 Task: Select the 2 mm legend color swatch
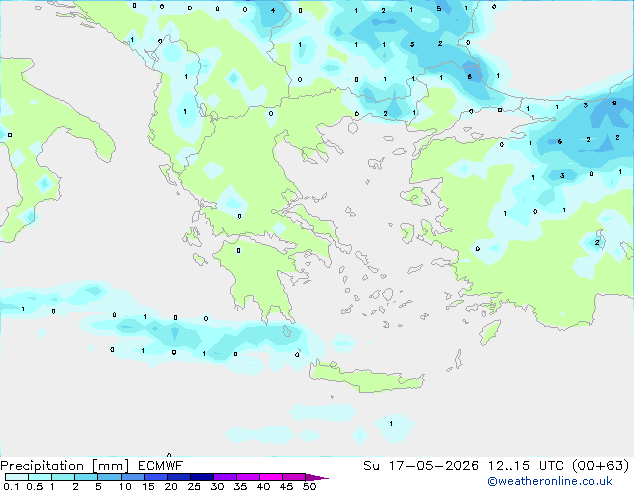tap(86, 477)
